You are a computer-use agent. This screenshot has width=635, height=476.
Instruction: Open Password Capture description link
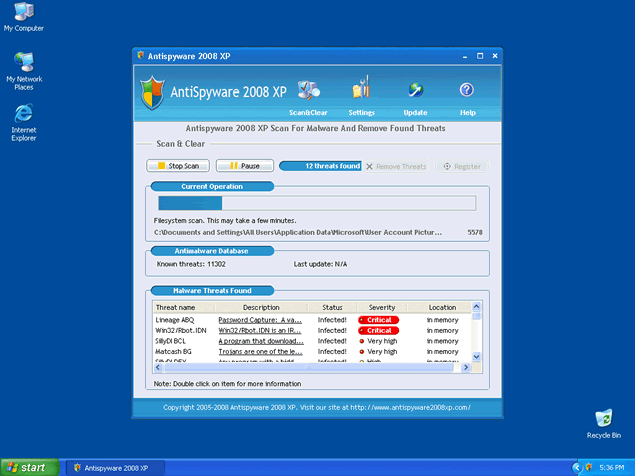[260, 319]
